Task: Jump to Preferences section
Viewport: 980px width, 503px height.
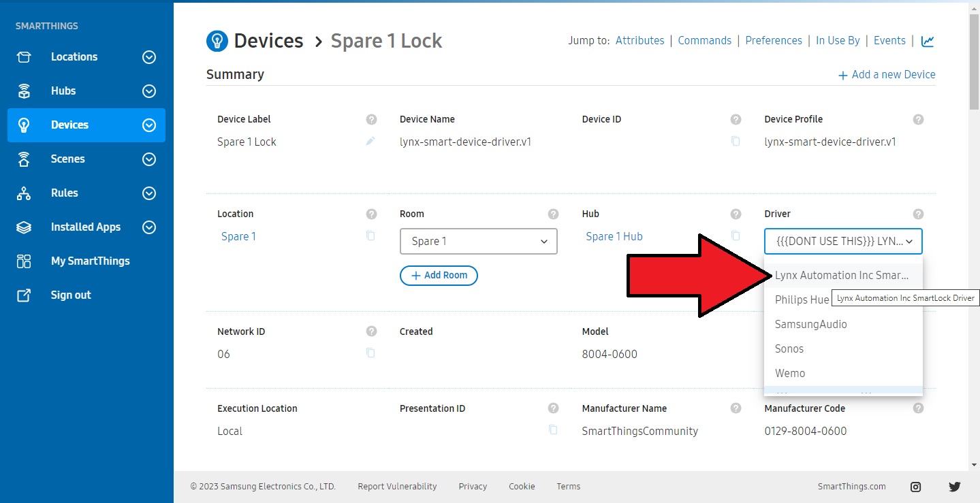Action: tap(774, 41)
